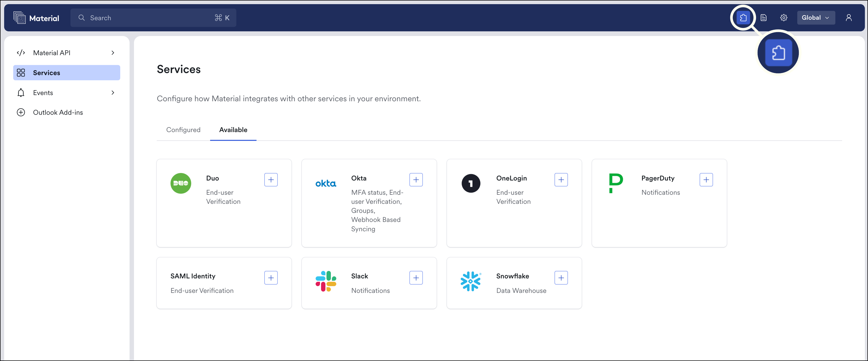The height and width of the screenshot is (361, 868).
Task: Click the OneLogin logo
Action: coord(471,184)
